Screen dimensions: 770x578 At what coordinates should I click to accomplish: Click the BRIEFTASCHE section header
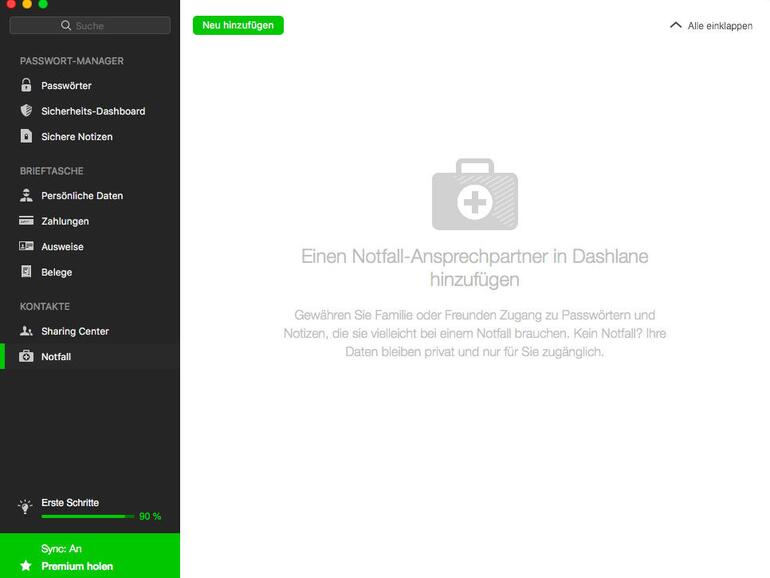point(52,171)
